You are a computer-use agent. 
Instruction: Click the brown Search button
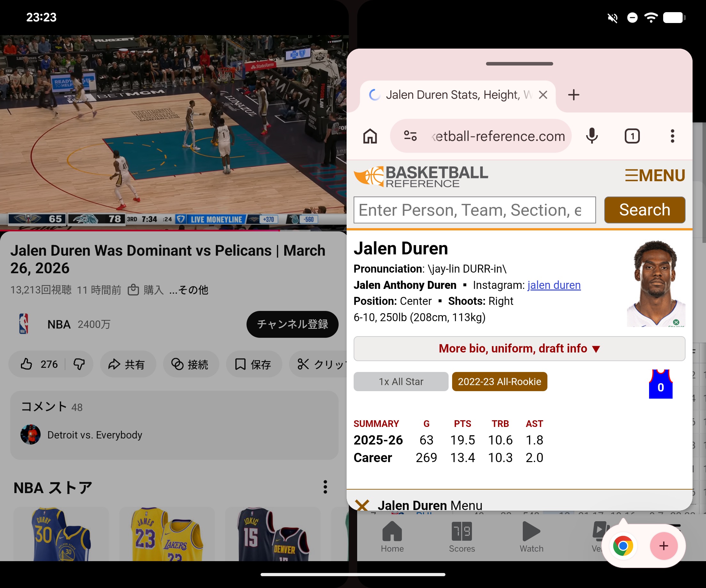(645, 210)
